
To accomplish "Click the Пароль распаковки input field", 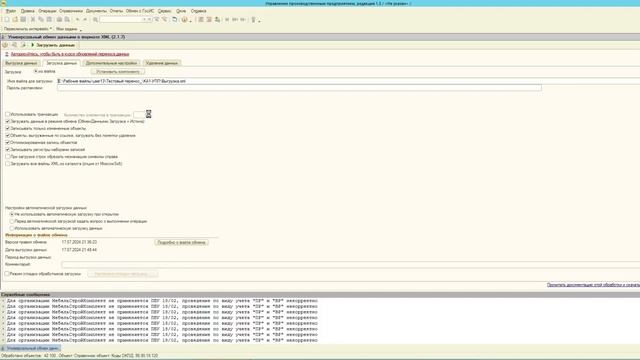I will pos(299,88).
